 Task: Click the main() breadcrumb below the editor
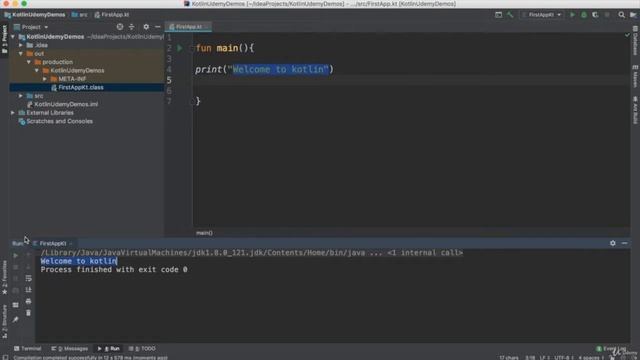204,233
